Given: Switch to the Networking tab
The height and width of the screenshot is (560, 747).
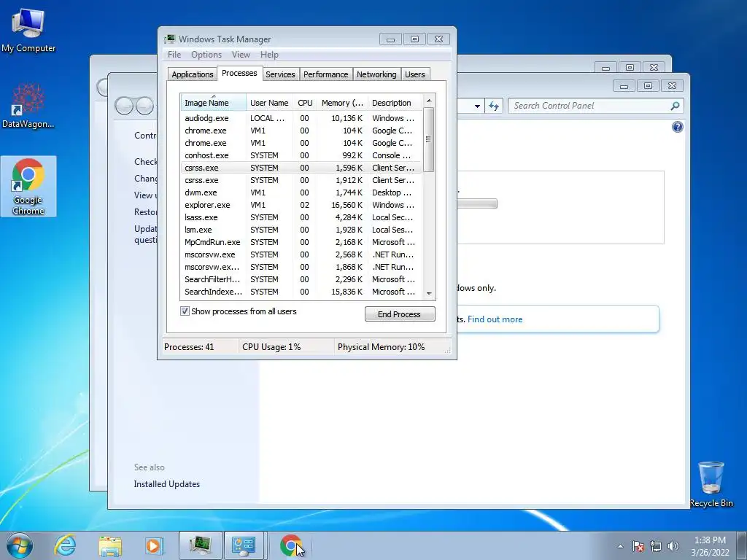Looking at the screenshot, I should click(376, 74).
